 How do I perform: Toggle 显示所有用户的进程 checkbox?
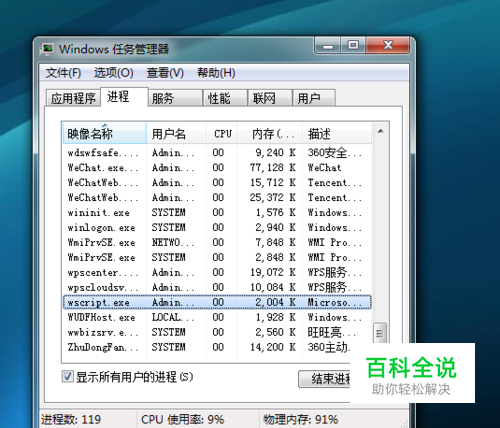(68, 377)
